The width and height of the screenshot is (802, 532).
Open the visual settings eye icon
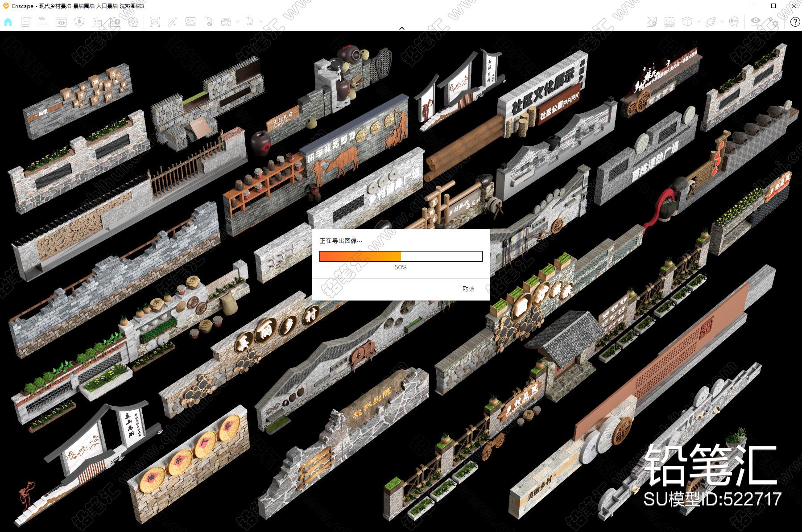click(756, 21)
